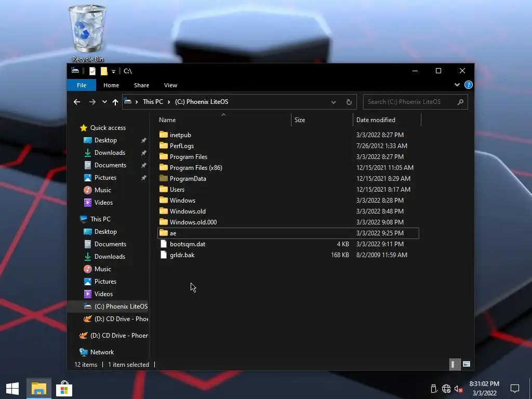This screenshot has width=532, height=399.
Task: Open the Windows Start menu
Action: [x=12, y=389]
